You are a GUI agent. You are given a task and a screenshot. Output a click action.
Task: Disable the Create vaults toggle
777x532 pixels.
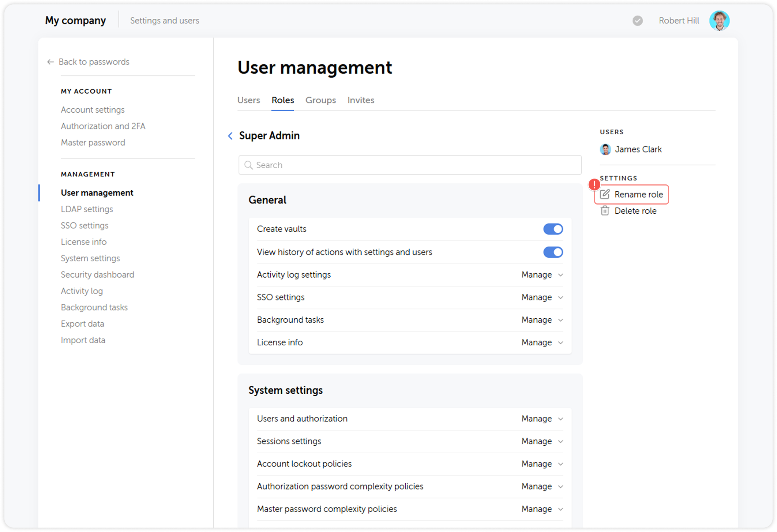tap(553, 229)
